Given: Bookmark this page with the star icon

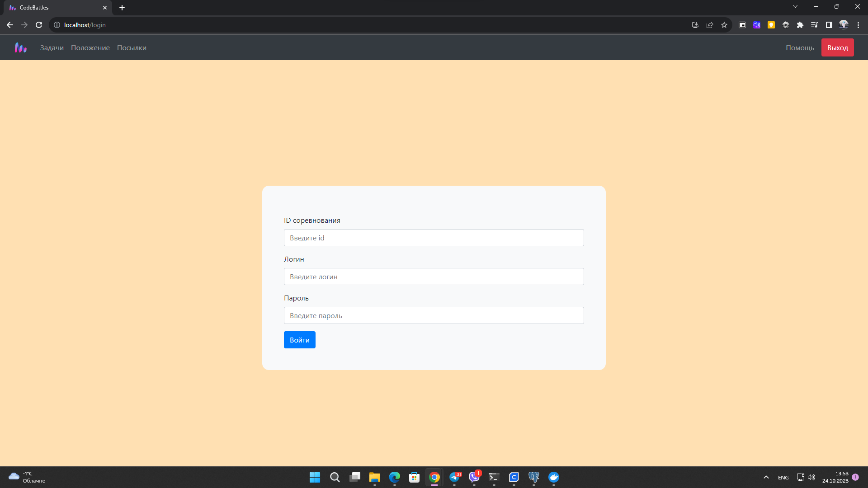Looking at the screenshot, I should (x=724, y=25).
